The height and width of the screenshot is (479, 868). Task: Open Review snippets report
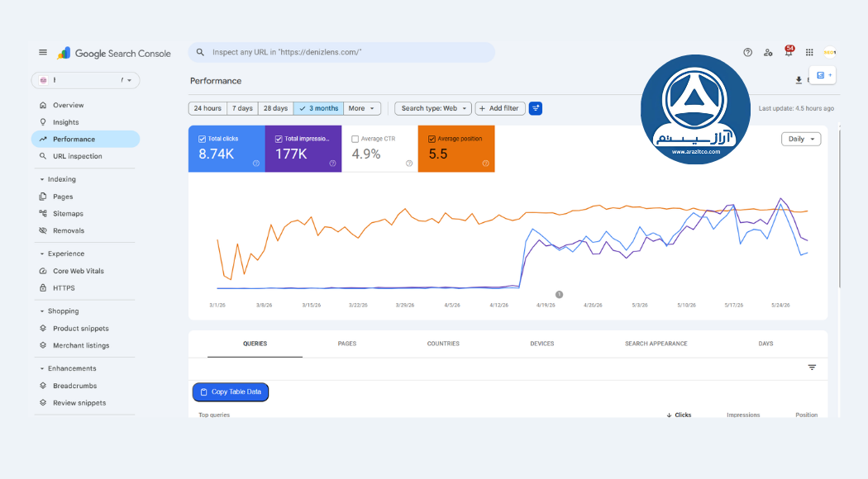(85, 403)
